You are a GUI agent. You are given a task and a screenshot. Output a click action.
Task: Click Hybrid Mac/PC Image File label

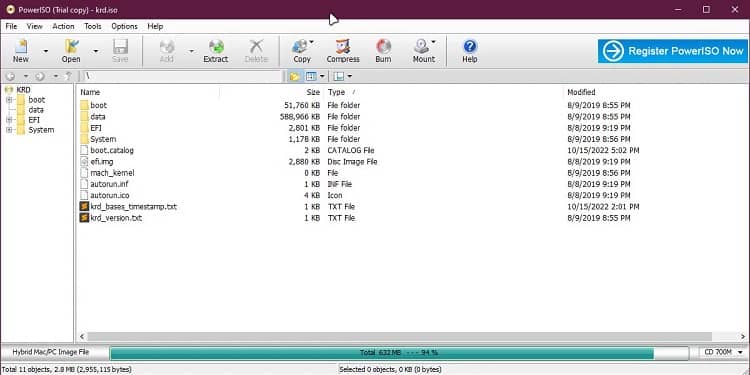point(51,353)
